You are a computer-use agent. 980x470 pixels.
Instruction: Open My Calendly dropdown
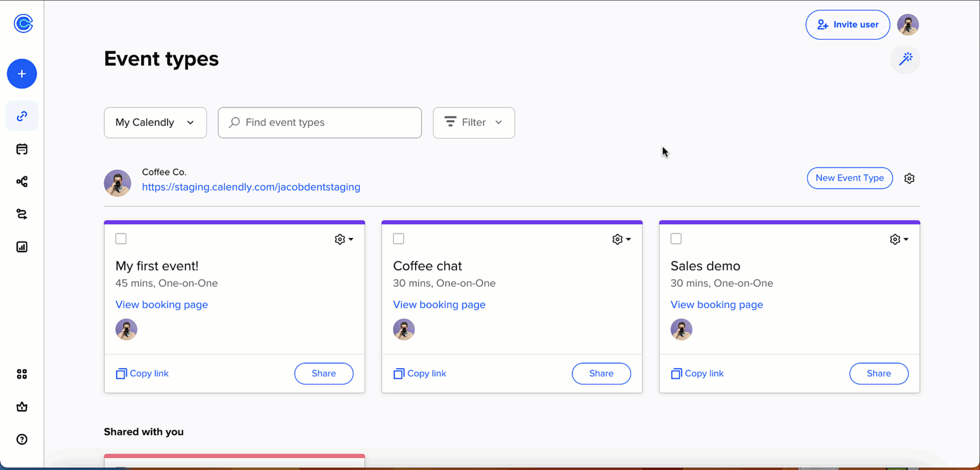coord(155,122)
